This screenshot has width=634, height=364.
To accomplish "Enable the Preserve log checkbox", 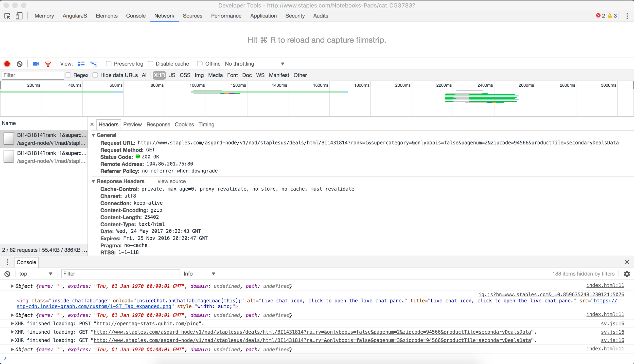I will (109, 64).
